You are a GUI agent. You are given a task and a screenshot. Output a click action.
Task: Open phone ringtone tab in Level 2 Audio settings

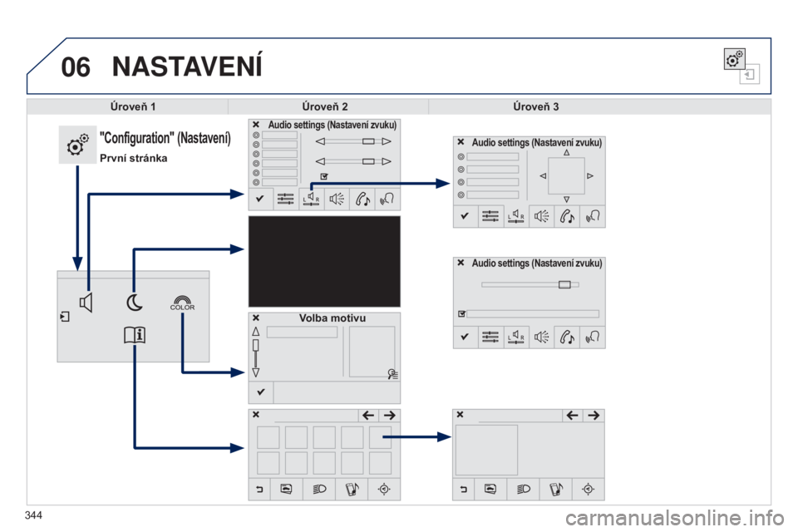click(362, 199)
